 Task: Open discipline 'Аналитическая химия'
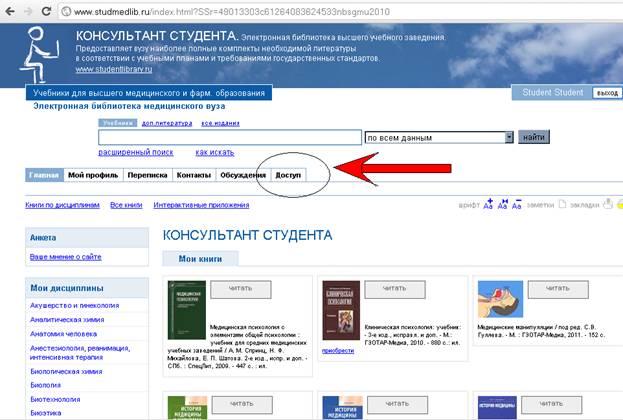[67, 319]
